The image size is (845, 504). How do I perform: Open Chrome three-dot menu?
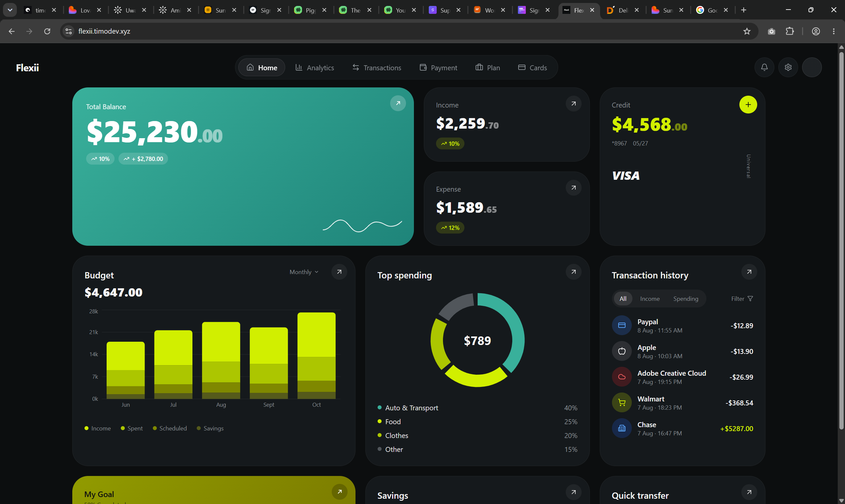point(833,31)
